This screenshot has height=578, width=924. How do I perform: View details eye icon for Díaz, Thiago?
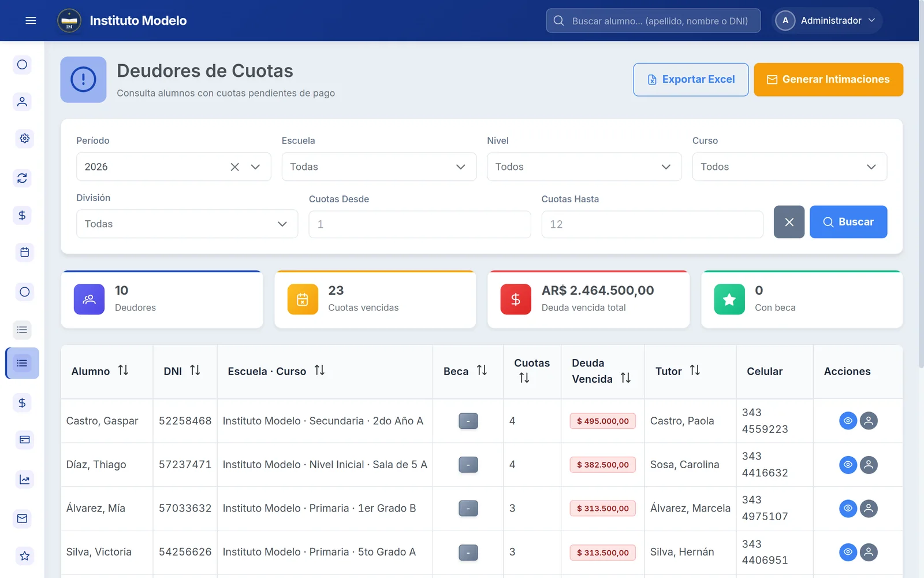(x=848, y=465)
